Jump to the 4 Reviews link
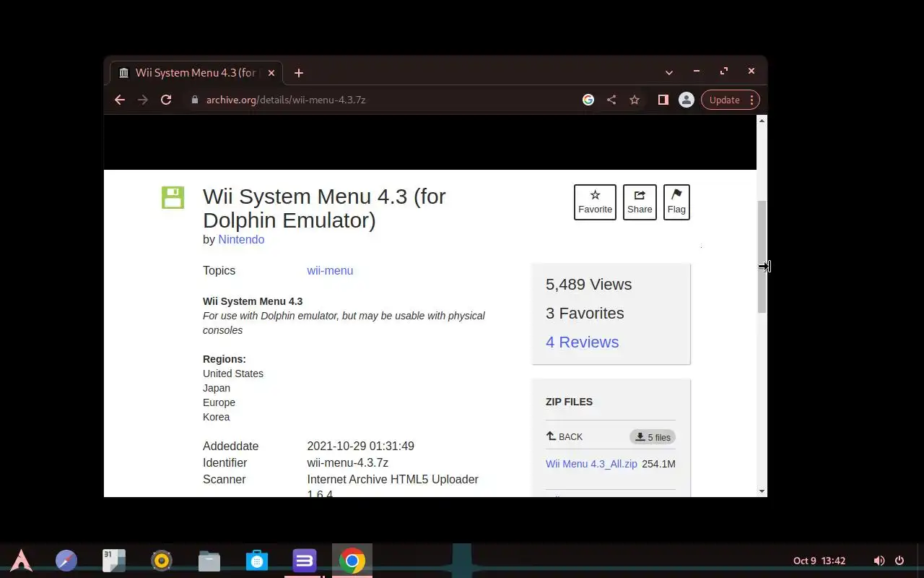The width and height of the screenshot is (924, 578). 582,342
